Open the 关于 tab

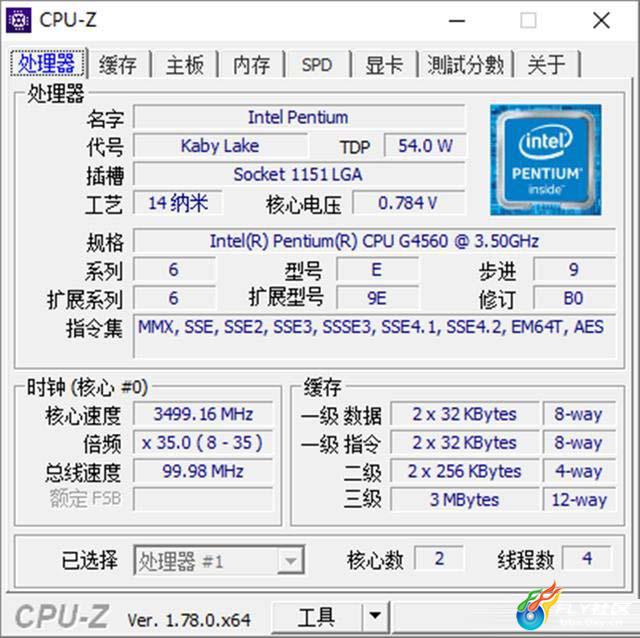click(x=547, y=65)
